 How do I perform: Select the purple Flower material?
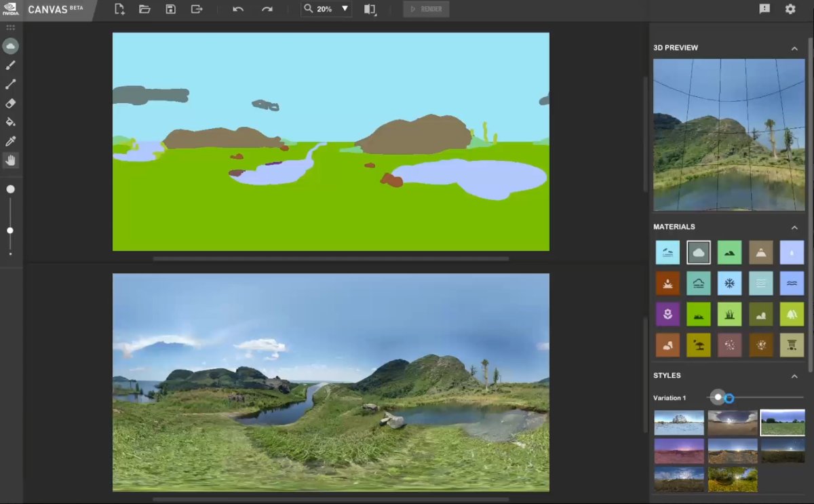tap(667, 314)
